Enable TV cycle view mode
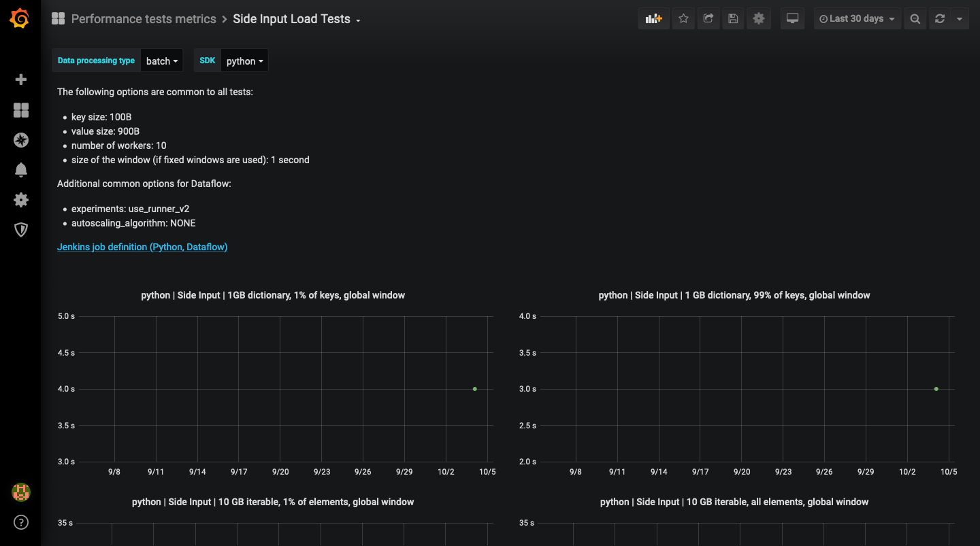Viewport: 980px width, 546px height. pyautogui.click(x=791, y=18)
